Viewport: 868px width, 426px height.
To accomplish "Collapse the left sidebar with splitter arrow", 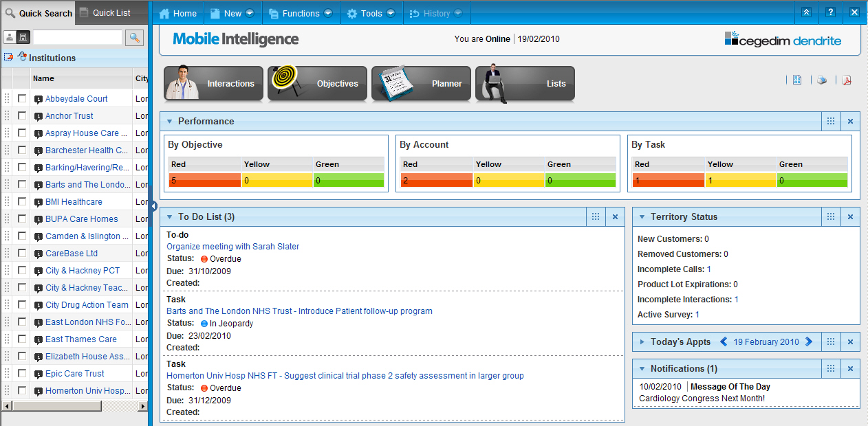I will (x=153, y=206).
